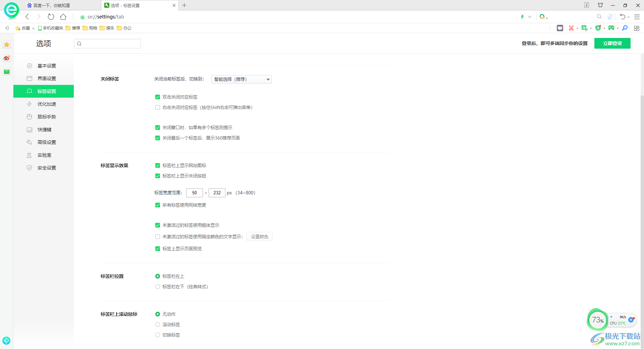The height and width of the screenshot is (349, 644).
Task: Click the 73% memory accelerator ball
Action: (x=597, y=320)
